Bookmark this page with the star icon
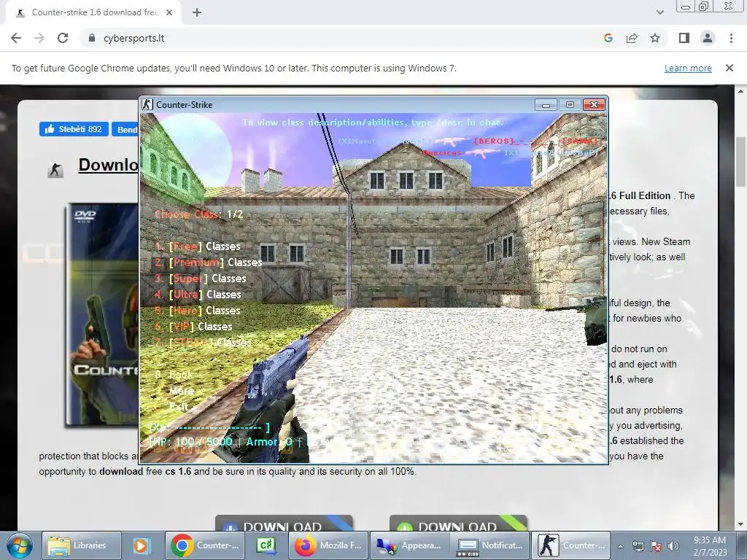Screen dimensions: 747x560 point(655,38)
